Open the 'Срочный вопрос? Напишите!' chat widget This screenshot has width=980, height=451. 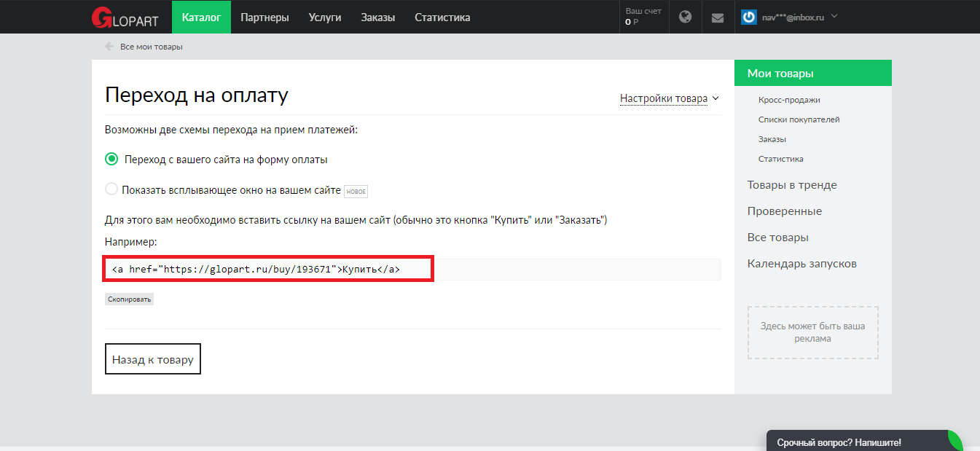point(839,442)
